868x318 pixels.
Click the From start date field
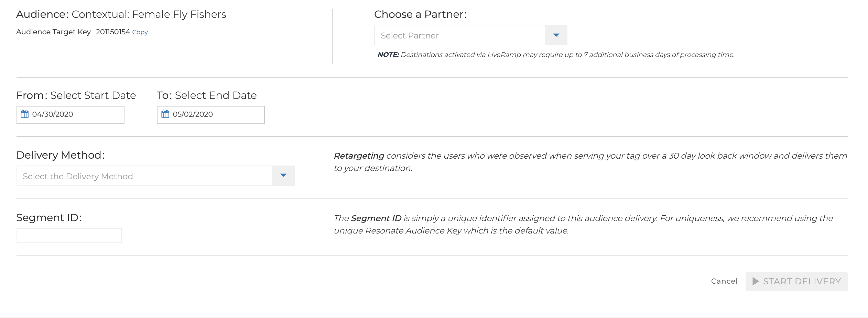(x=70, y=114)
